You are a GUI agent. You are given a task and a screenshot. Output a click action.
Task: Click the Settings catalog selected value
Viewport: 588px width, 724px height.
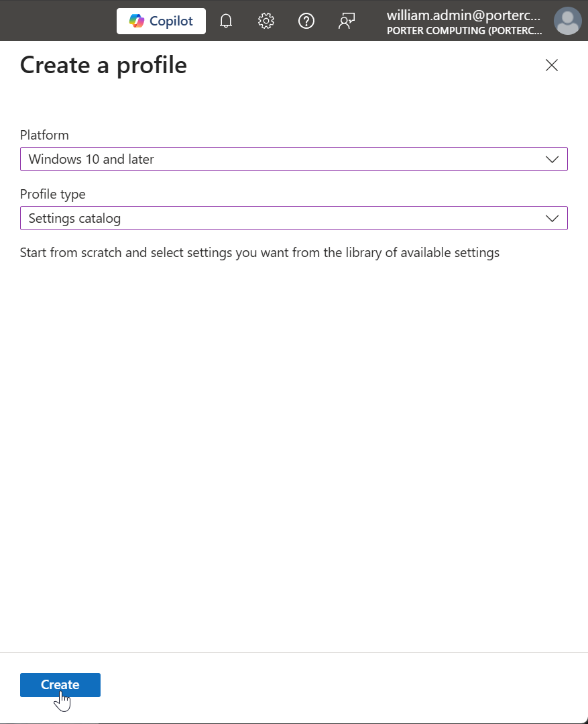pyautogui.click(x=74, y=219)
